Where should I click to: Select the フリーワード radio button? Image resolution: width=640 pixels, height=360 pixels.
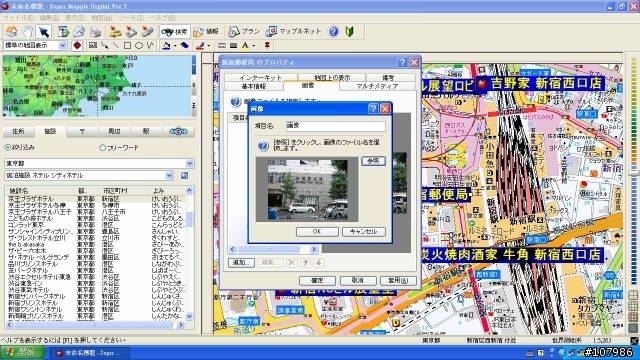(102, 148)
